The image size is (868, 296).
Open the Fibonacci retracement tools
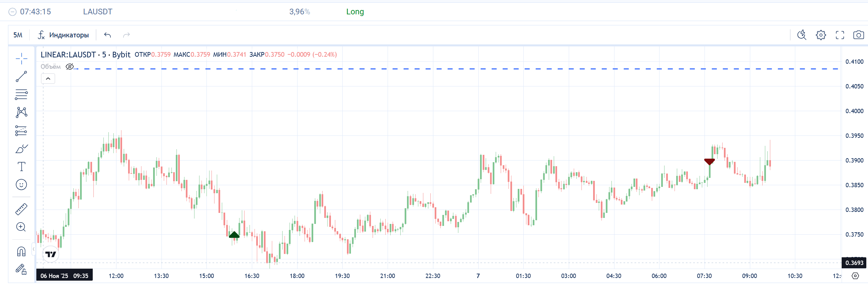pos(21,94)
